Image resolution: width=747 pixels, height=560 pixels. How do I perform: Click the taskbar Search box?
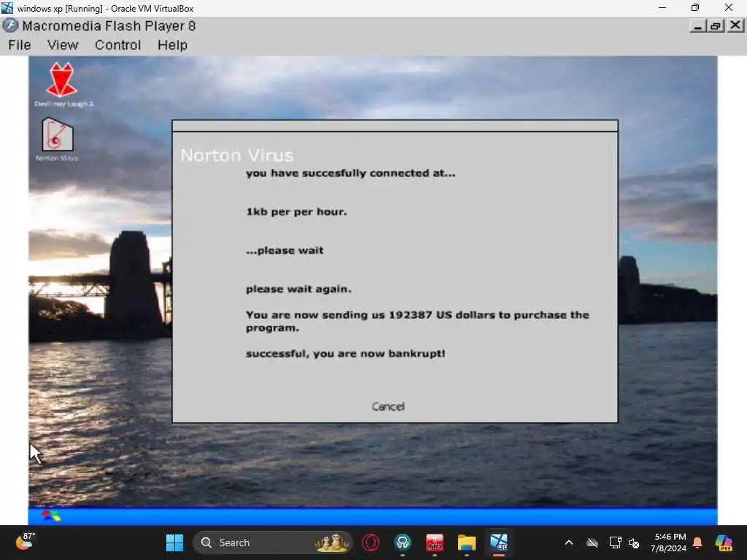click(x=273, y=542)
